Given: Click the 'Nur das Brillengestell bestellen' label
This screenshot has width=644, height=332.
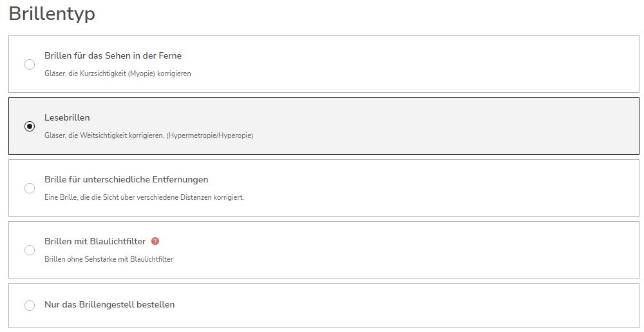Looking at the screenshot, I should click(x=109, y=304).
